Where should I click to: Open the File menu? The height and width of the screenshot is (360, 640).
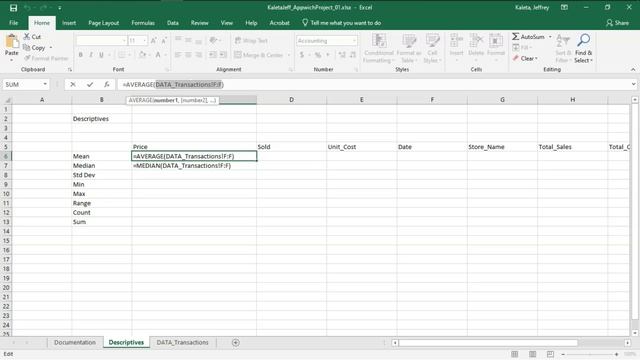click(13, 23)
